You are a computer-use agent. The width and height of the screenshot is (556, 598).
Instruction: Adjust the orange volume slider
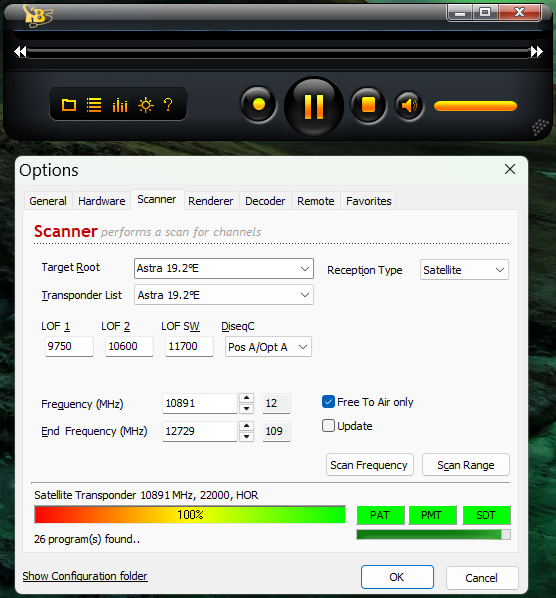[x=475, y=106]
